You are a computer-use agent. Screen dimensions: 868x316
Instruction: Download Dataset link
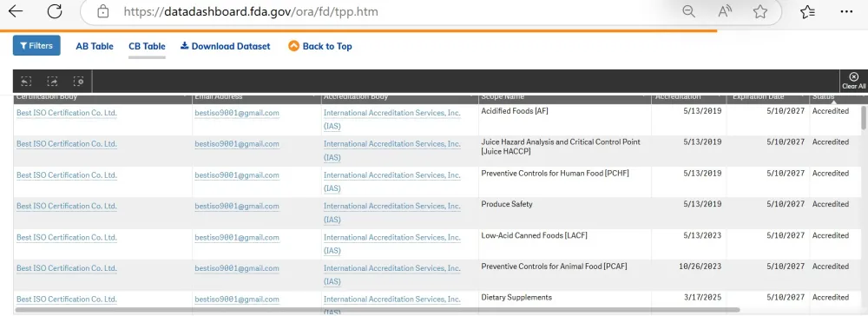[226, 47]
